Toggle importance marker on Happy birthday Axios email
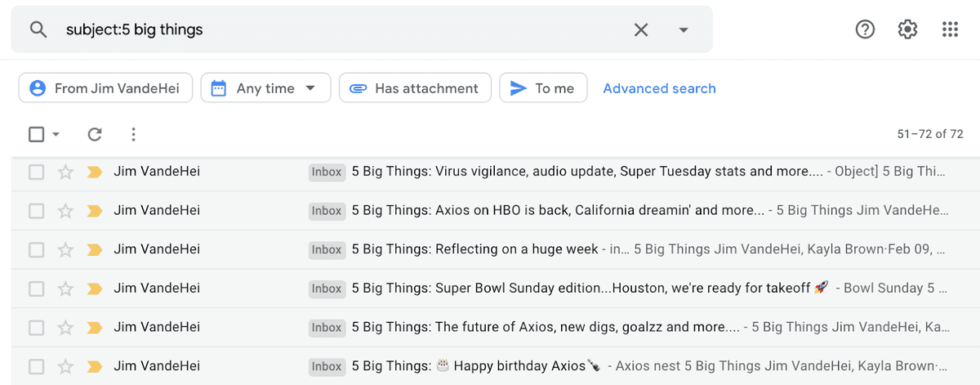This screenshot has height=385, width=980. click(94, 366)
